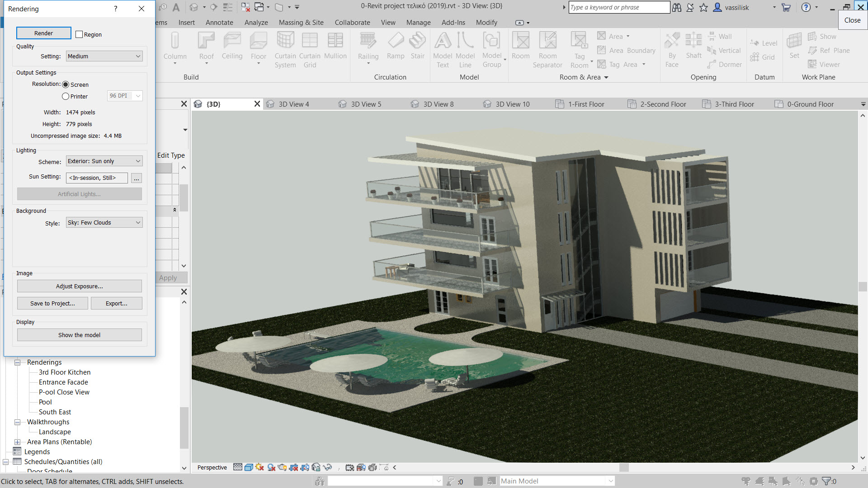Click the Grid datum tool
This screenshot has width=868, height=488.
point(763,57)
